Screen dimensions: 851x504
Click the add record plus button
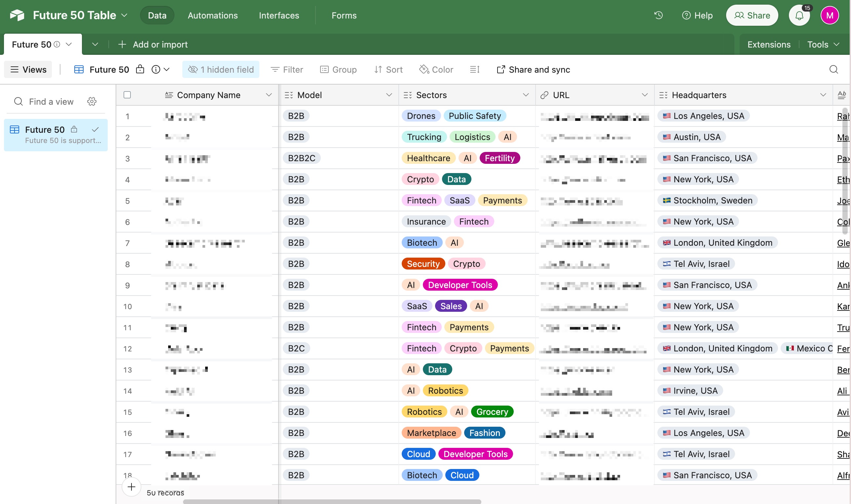(131, 487)
